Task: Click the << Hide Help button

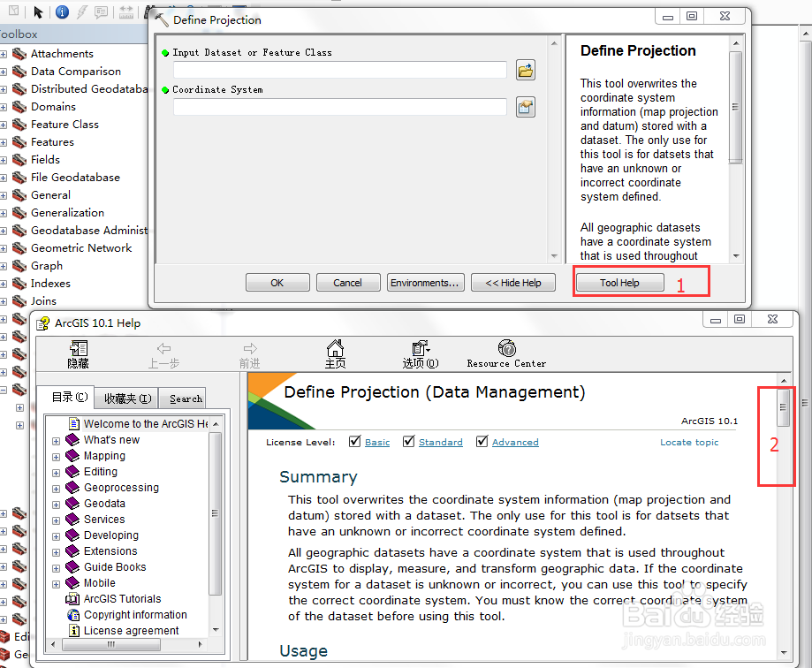Action: coord(513,283)
